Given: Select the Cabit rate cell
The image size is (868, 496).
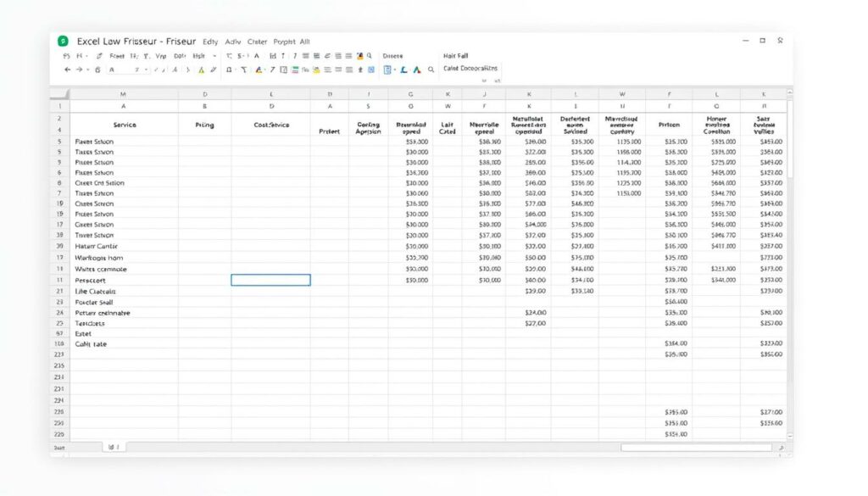Looking at the screenshot, I should click(124, 344).
